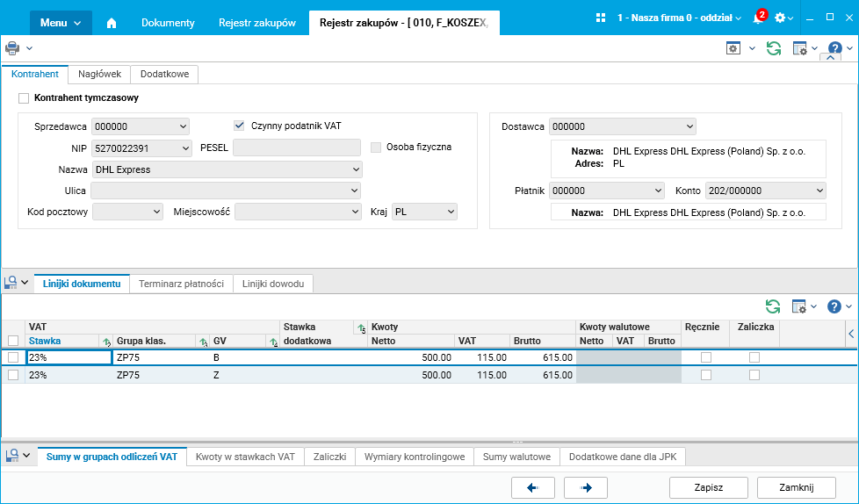Click the printer icon in the toolbar

[12, 48]
